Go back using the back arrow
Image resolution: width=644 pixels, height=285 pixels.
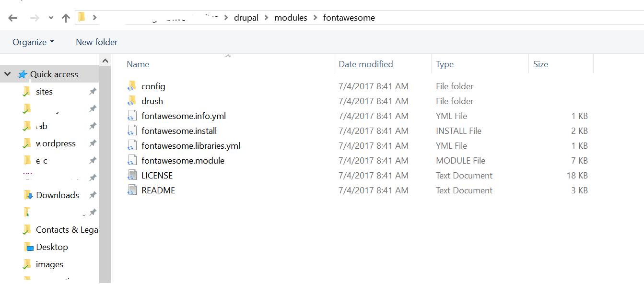coord(13,17)
